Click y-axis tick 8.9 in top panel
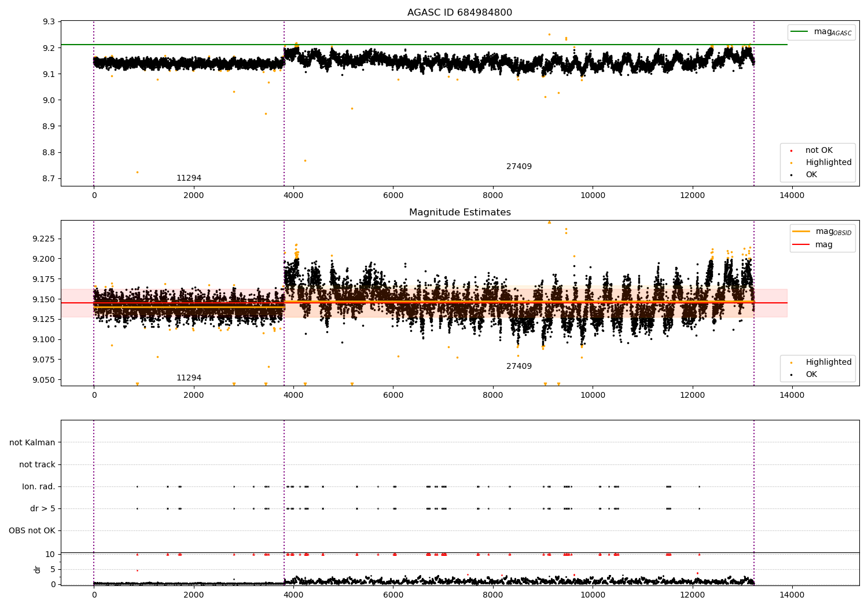This screenshot has width=868, height=608. pyautogui.click(x=49, y=126)
